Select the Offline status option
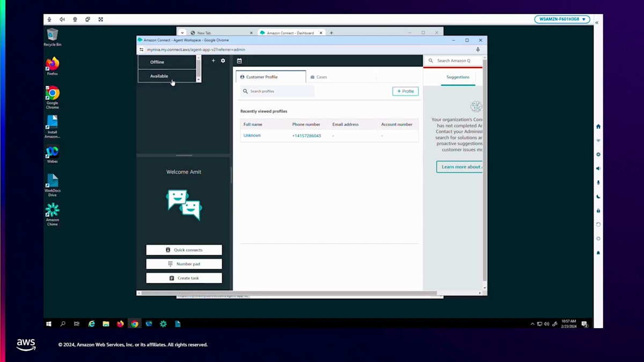Image resolution: width=644 pixels, height=362 pixels. (167, 62)
